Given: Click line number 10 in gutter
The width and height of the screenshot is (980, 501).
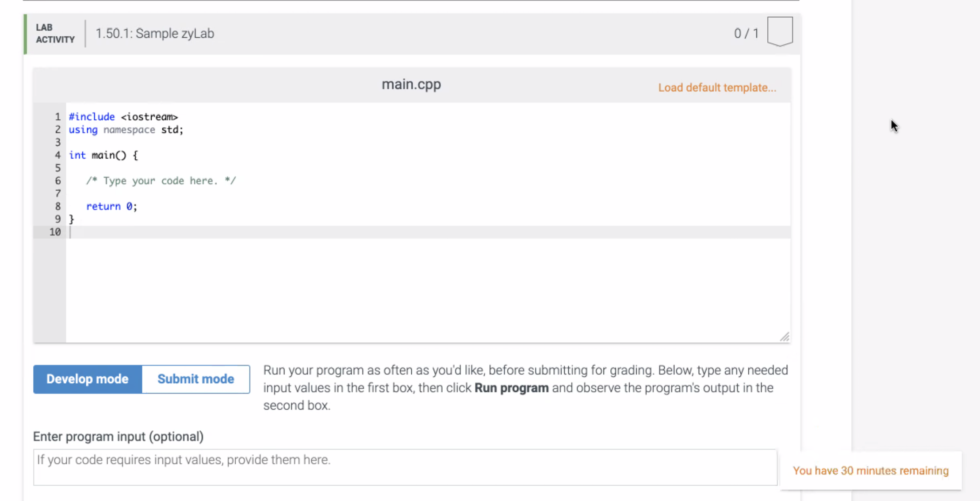Looking at the screenshot, I should point(55,232).
